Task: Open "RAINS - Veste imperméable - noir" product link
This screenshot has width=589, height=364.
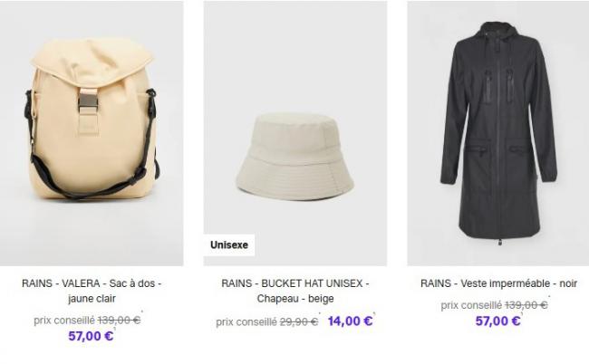Action: [x=498, y=283]
